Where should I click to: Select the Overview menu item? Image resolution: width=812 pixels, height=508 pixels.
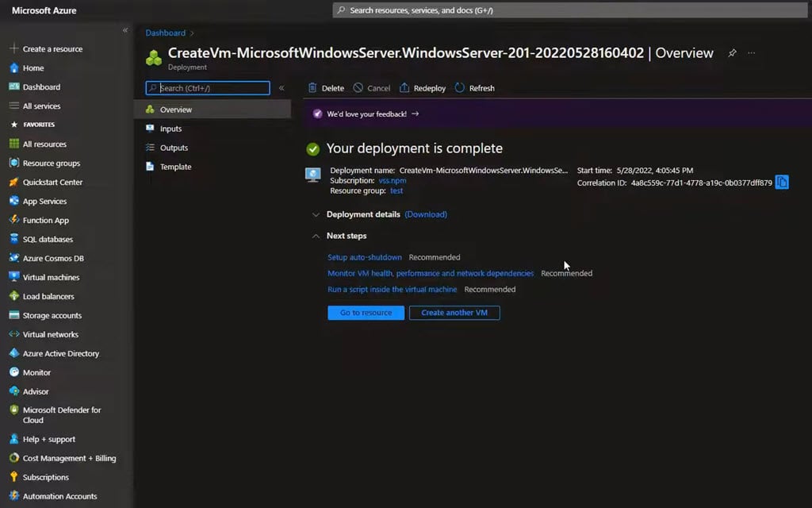pos(213,110)
